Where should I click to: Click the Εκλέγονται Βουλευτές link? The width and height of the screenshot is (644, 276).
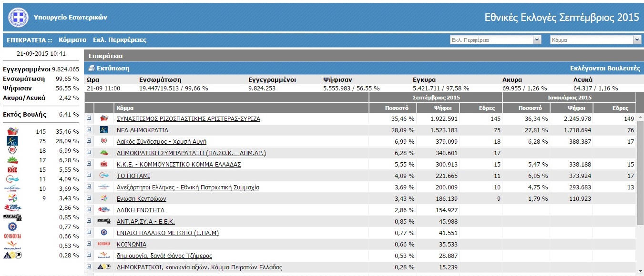[x=605, y=69]
